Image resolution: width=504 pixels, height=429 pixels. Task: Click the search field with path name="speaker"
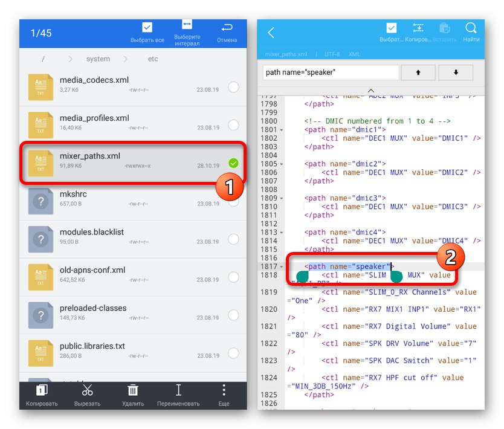click(331, 73)
